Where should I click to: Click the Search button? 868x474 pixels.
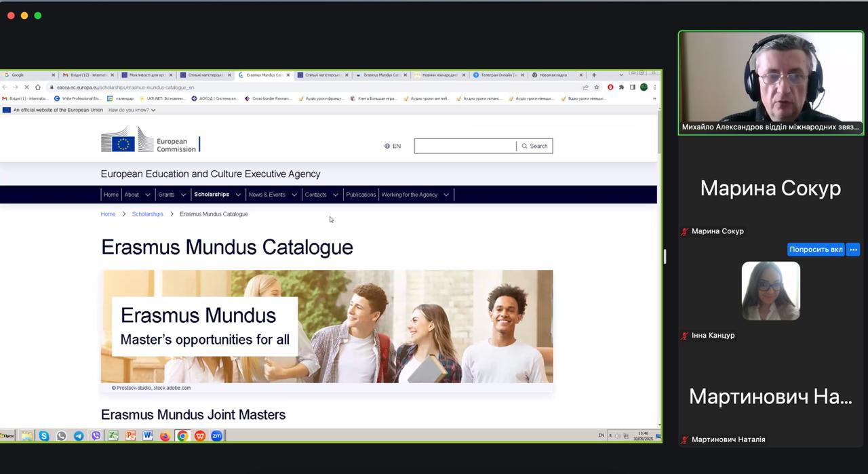534,146
